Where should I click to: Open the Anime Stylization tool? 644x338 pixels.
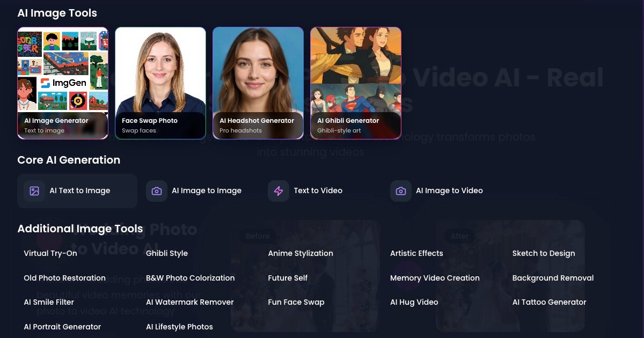tap(300, 253)
